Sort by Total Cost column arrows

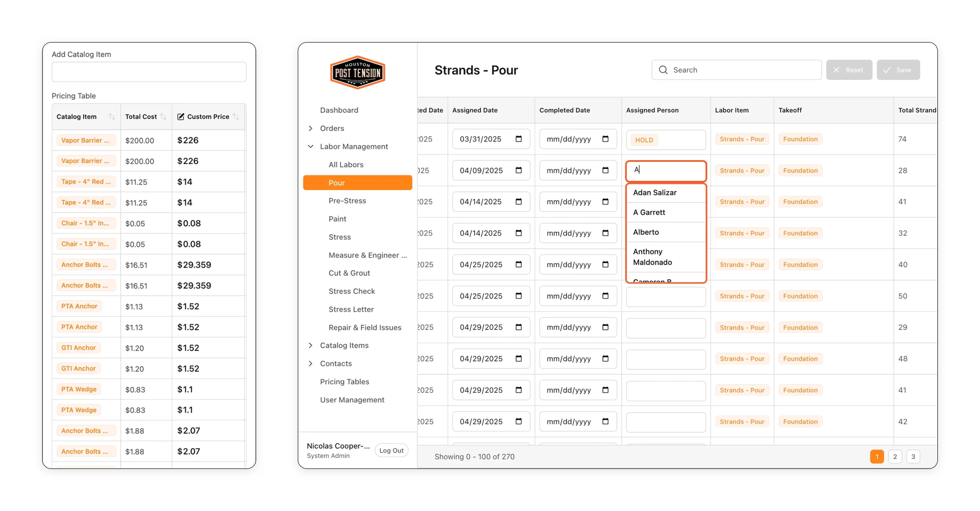pos(164,117)
